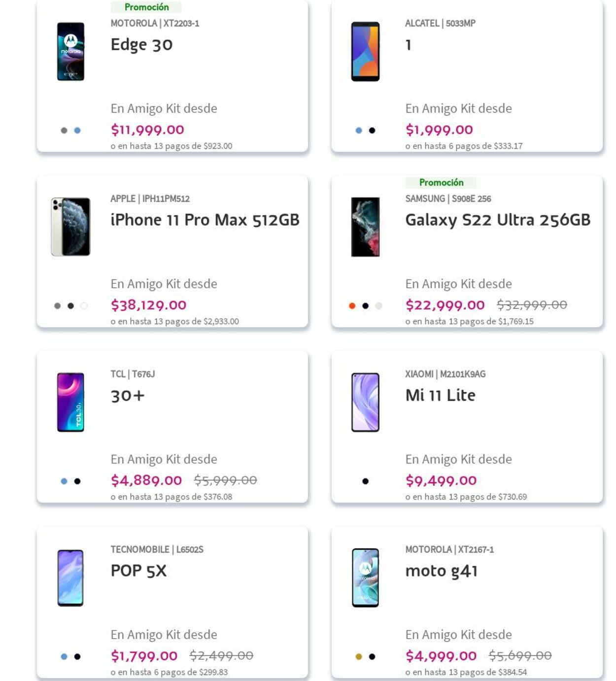This screenshot has height=681, width=616.
Task: Open the Galaxy S22 Ultra phone picture
Action: (x=365, y=227)
